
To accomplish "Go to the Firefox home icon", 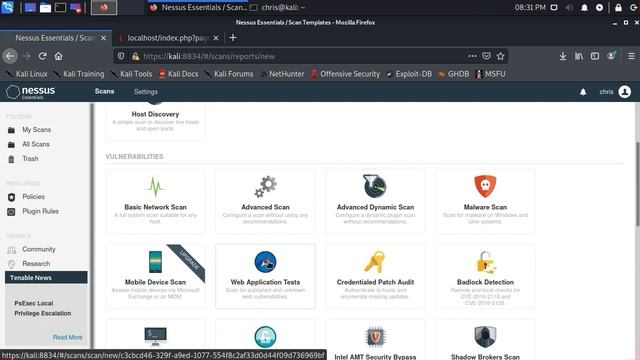I will (x=58, y=56).
